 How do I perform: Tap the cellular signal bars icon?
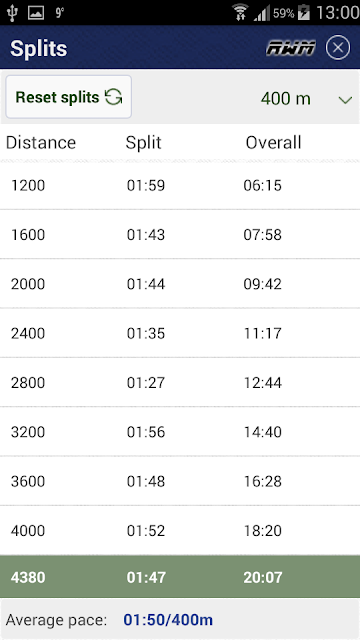(262, 13)
